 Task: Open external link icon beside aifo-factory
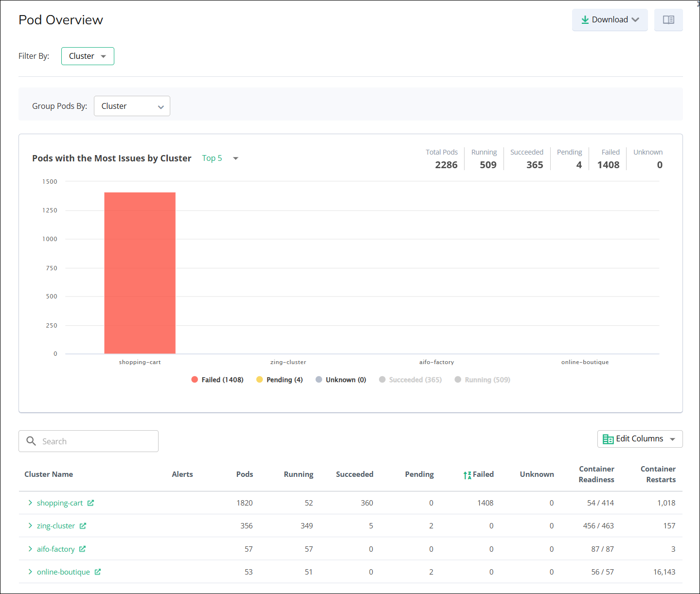point(82,549)
